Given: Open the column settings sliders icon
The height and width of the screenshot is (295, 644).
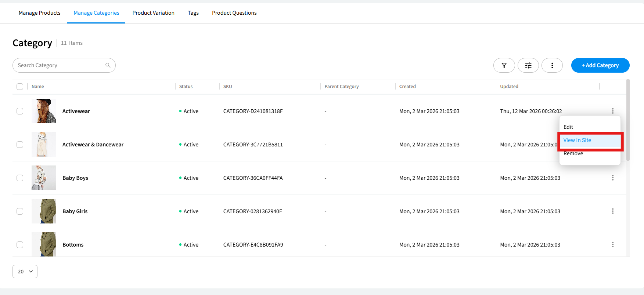Looking at the screenshot, I should coord(528,65).
